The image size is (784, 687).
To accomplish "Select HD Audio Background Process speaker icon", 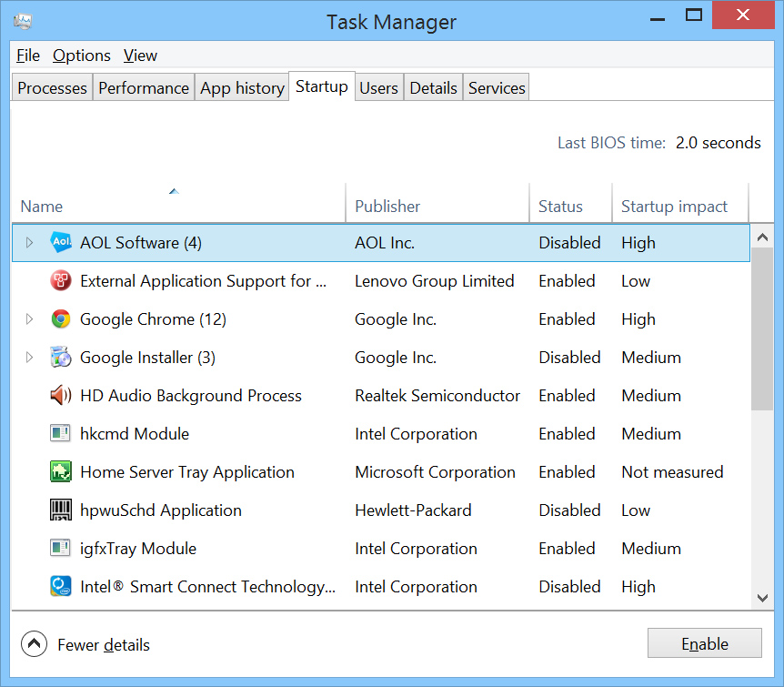I will (61, 396).
